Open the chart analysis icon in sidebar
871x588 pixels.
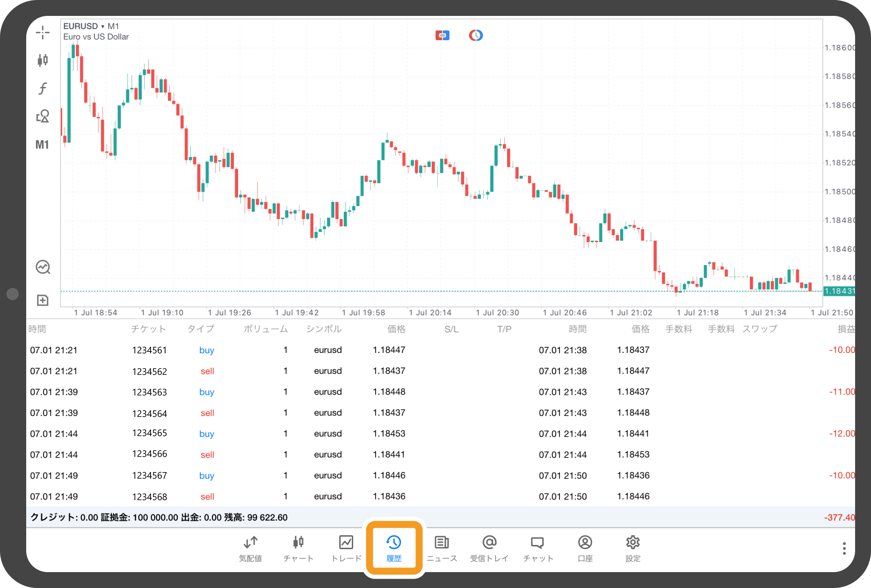[43, 267]
